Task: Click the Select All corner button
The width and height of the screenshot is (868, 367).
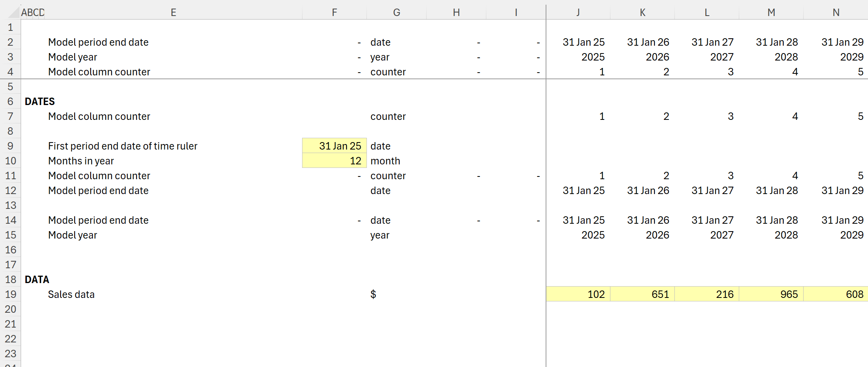Action: 10,12
